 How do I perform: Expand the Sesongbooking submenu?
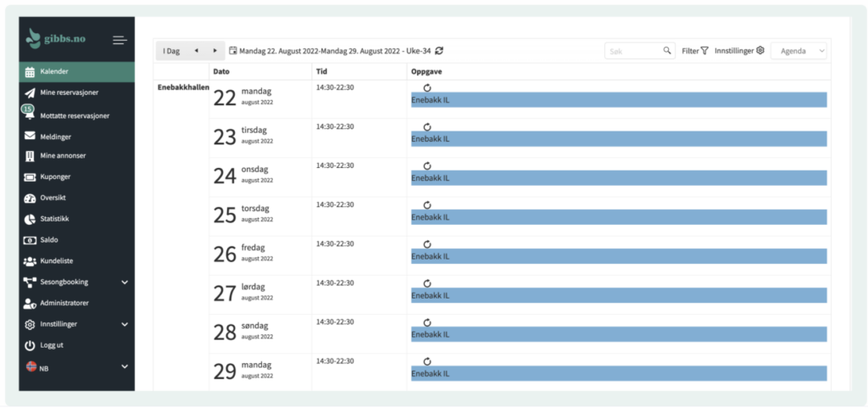tap(125, 282)
